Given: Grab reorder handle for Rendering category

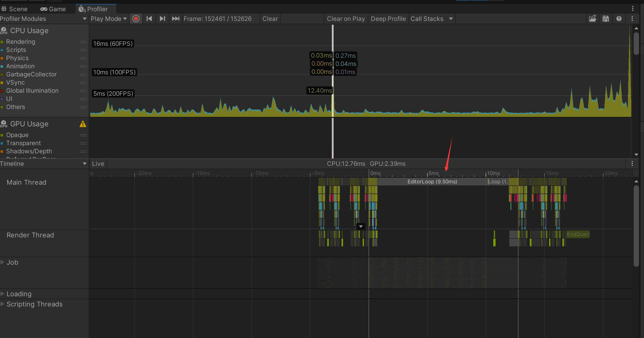Looking at the screenshot, I should tap(83, 42).
